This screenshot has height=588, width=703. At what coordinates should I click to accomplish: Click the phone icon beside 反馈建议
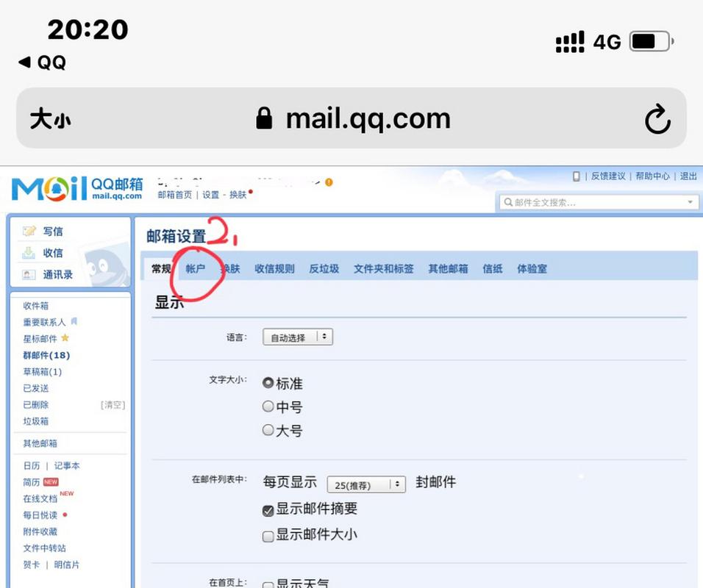pyautogui.click(x=576, y=176)
